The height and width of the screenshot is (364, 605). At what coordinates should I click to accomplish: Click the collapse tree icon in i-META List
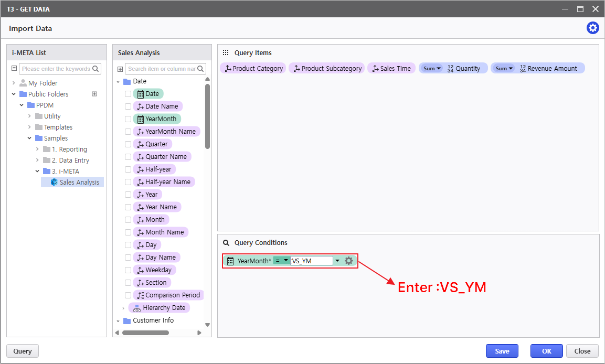pos(14,69)
